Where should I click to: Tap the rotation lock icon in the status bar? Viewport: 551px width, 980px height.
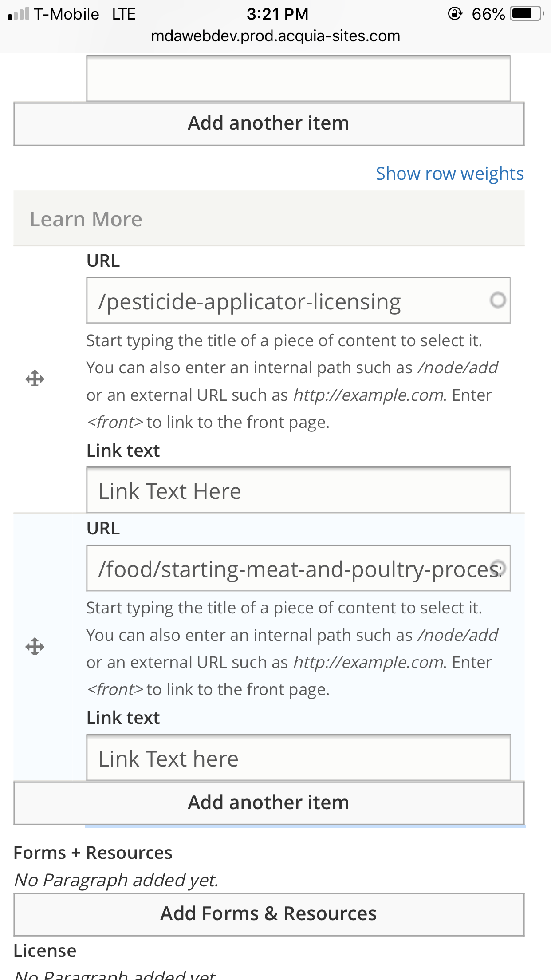pyautogui.click(x=455, y=14)
